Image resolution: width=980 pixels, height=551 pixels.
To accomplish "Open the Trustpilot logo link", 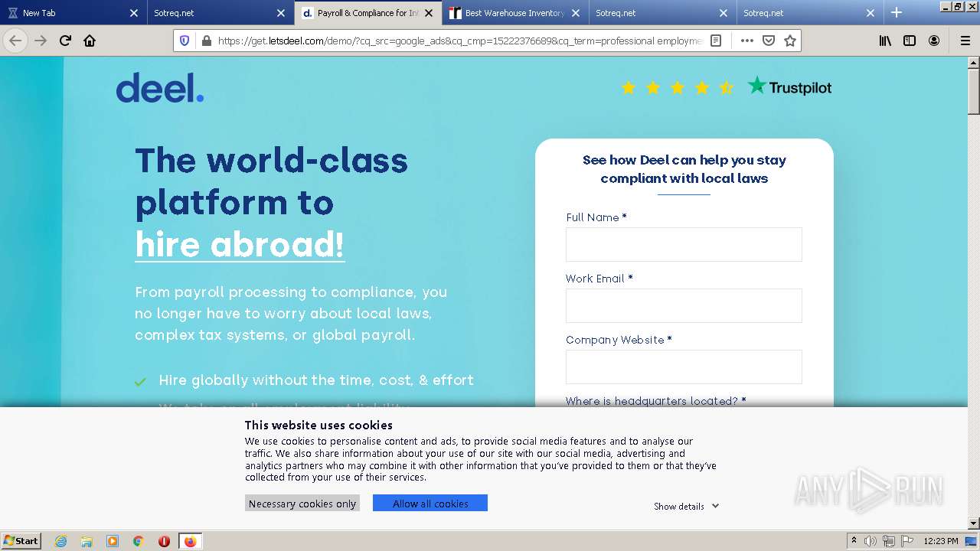I will tap(789, 86).
